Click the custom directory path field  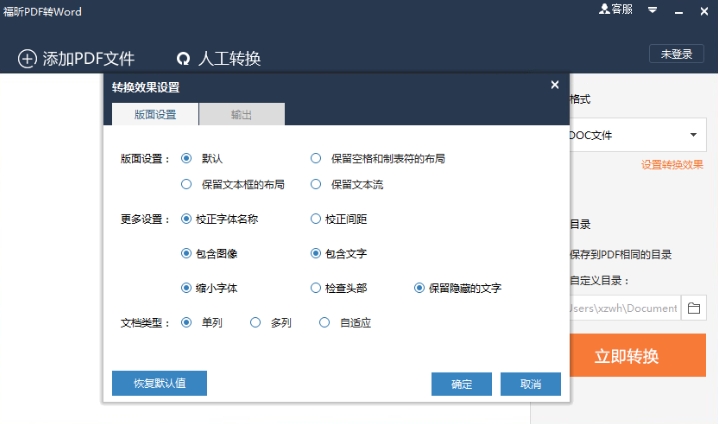[626, 308]
